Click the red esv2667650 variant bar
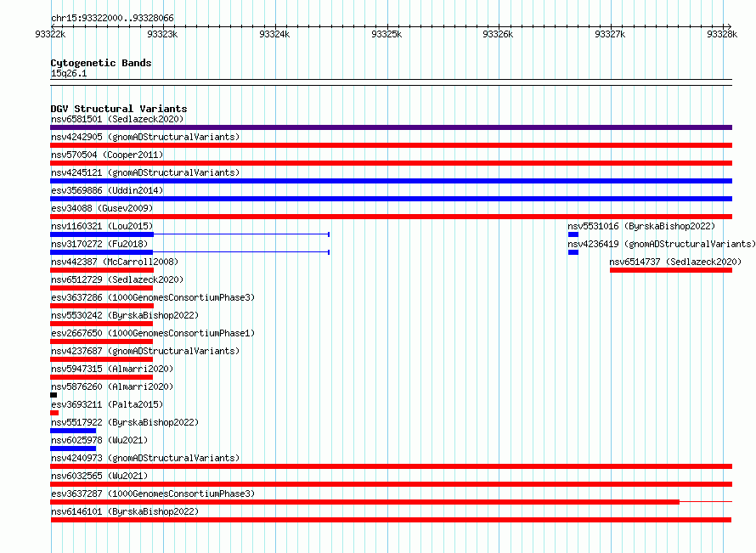 (101, 341)
